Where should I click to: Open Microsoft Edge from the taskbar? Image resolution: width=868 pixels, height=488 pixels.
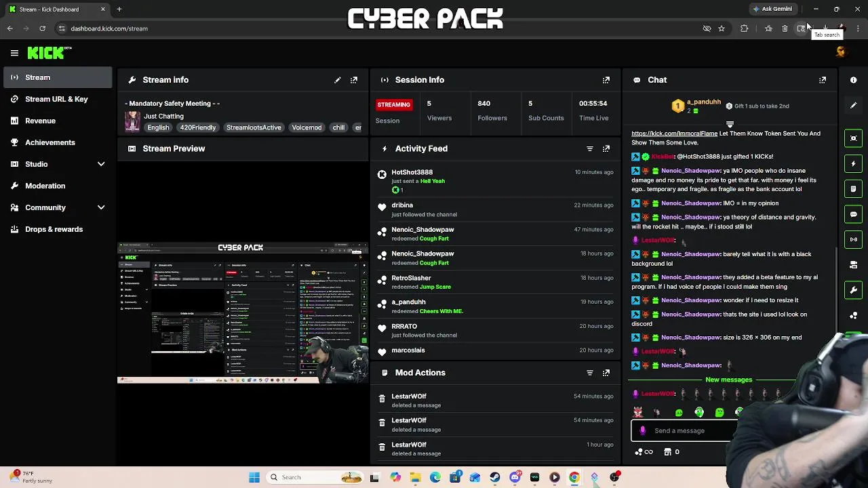point(435,477)
